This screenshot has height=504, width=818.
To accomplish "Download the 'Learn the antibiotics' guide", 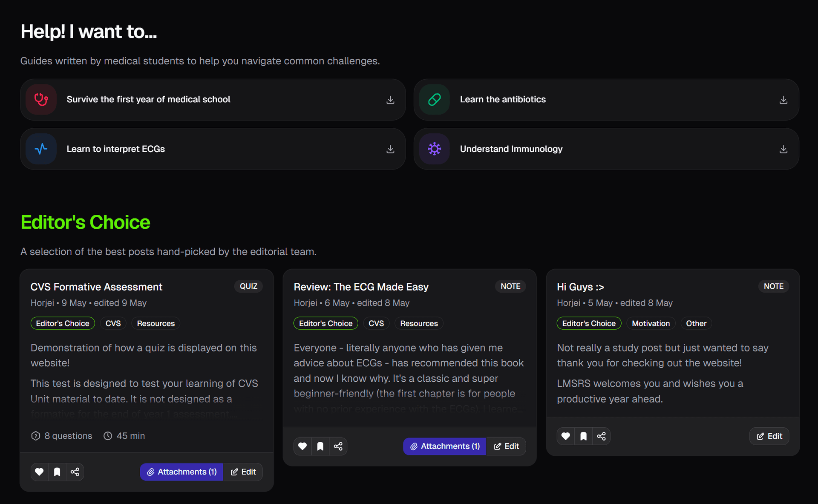I will pyautogui.click(x=783, y=100).
